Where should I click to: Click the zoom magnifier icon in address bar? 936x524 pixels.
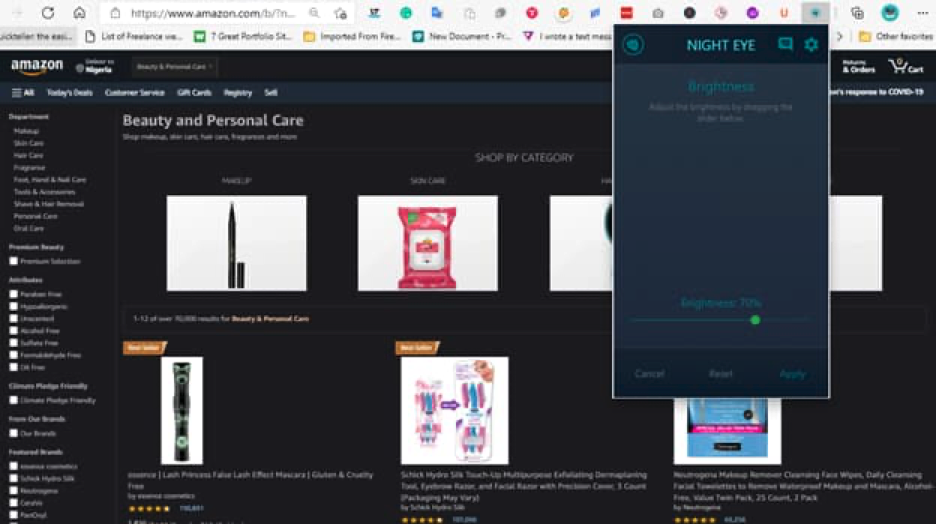tap(314, 13)
